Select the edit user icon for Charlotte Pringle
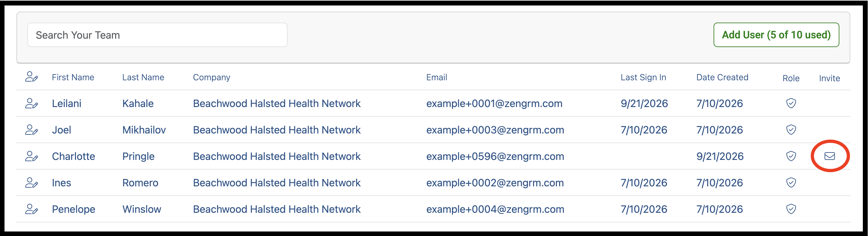 [x=31, y=156]
